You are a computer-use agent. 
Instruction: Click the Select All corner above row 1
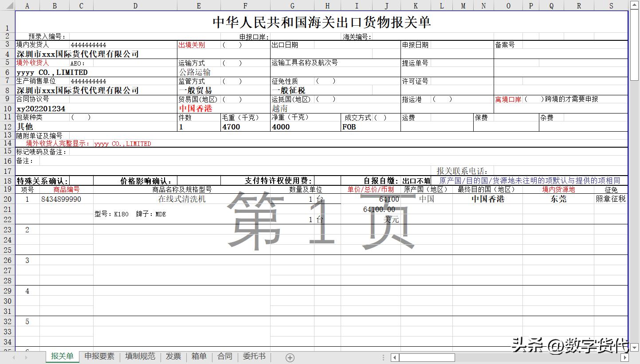click(x=10, y=6)
